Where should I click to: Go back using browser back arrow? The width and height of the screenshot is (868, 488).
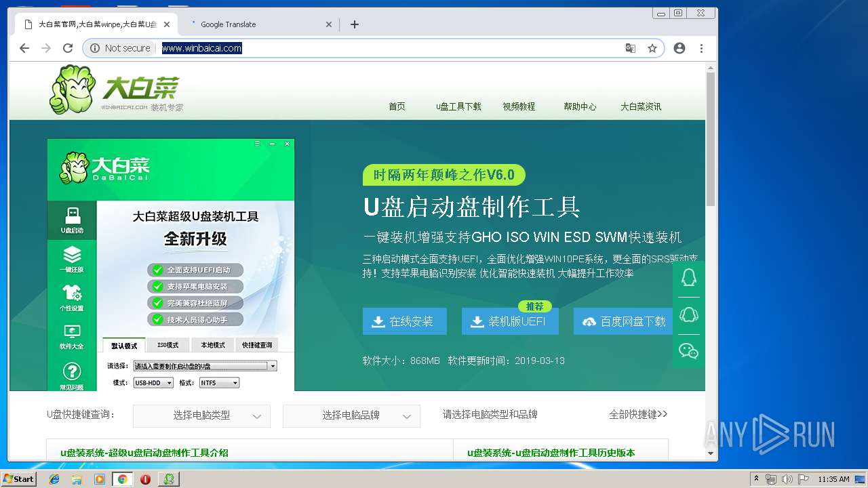[x=24, y=48]
